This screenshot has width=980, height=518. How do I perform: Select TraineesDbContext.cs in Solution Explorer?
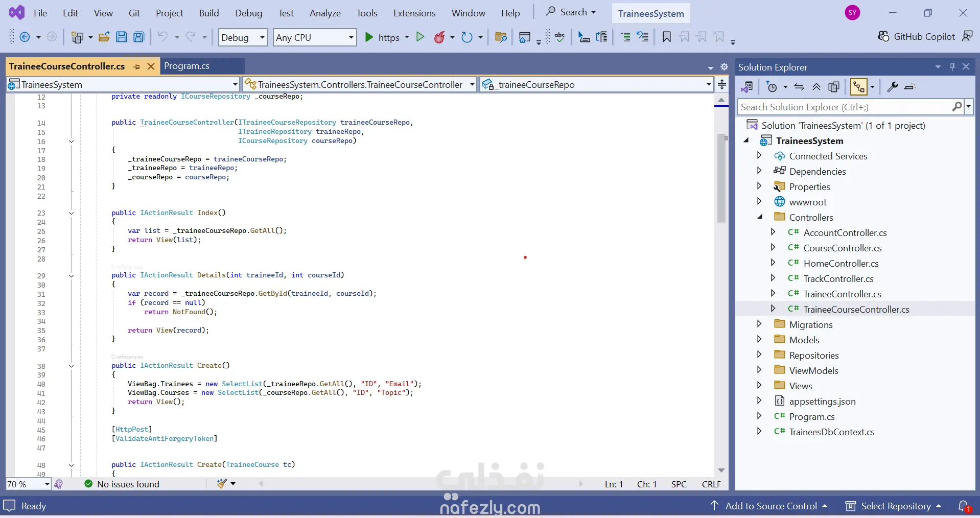(831, 432)
